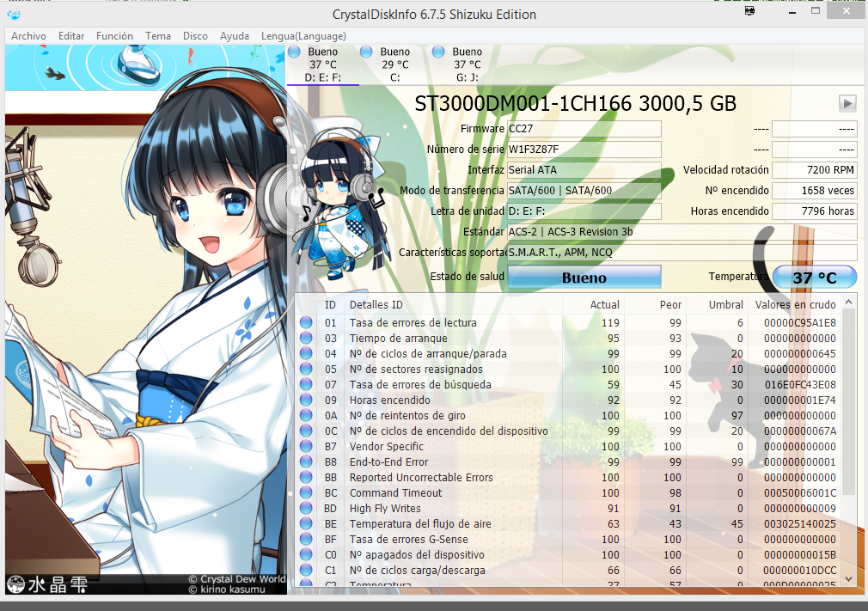Viewport: 868px width, 611px height.
Task: Click status orb of attribute C0 row
Action: tap(306, 555)
